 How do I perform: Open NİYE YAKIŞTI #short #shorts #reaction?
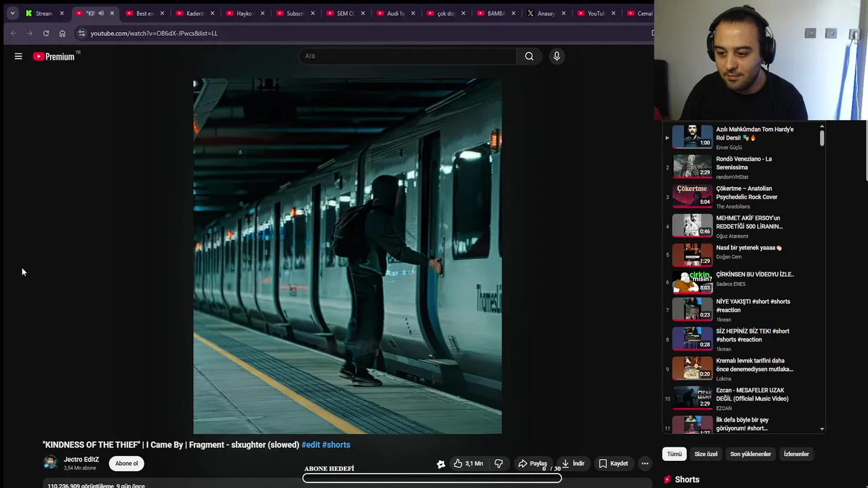click(753, 306)
